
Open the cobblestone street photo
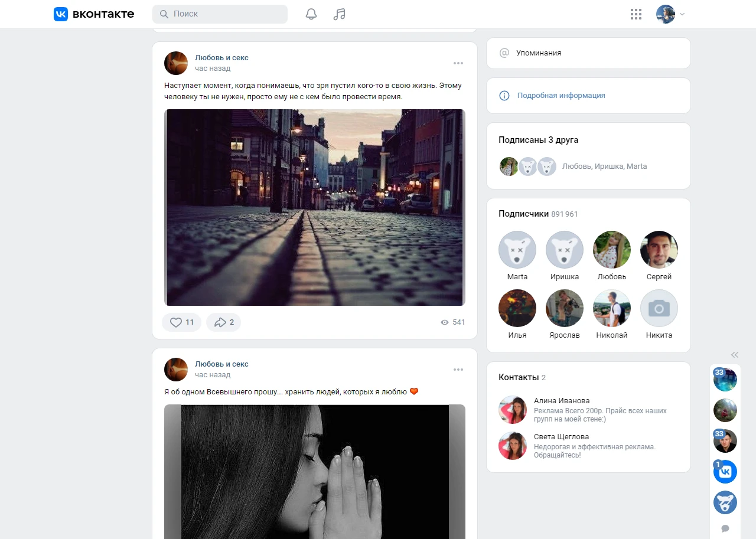pos(315,207)
